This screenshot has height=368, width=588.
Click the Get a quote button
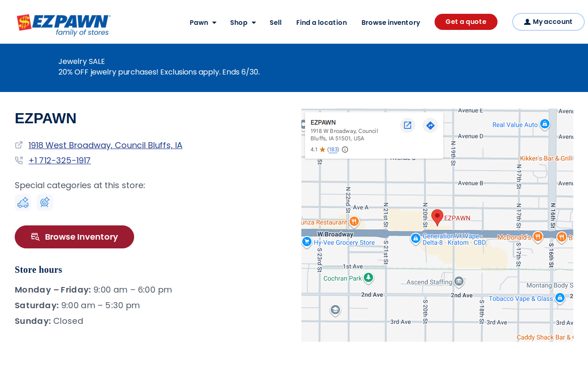[x=466, y=22]
